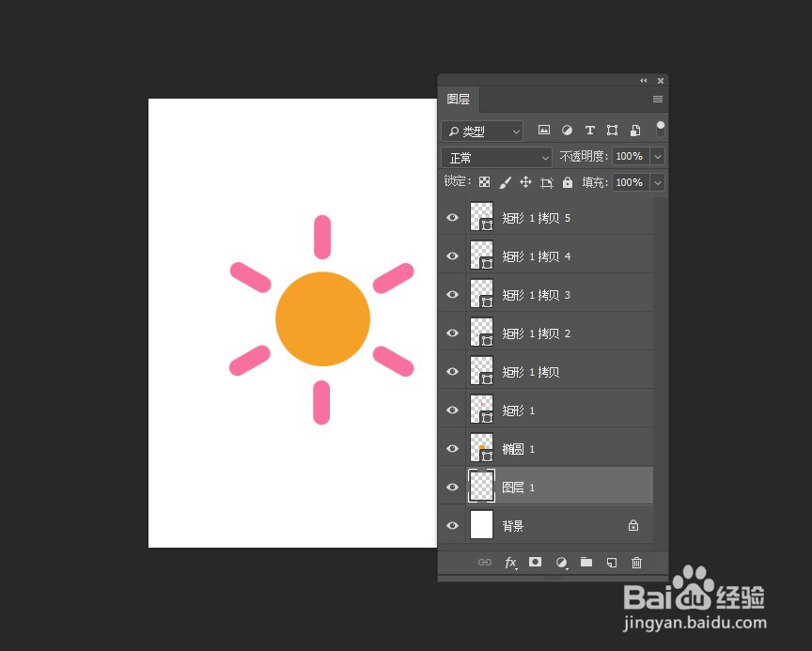The height and width of the screenshot is (651, 812).
Task: Open the 类型 filter type dropdown
Action: tap(482, 131)
